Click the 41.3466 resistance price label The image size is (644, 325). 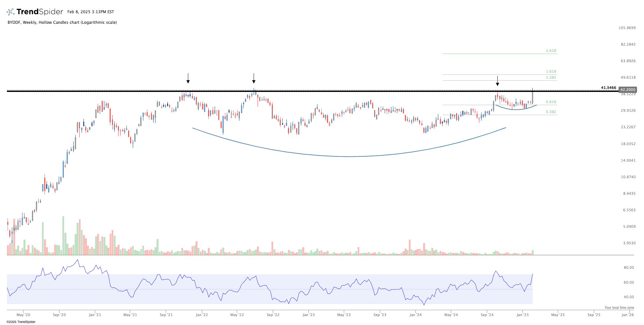[608, 88]
